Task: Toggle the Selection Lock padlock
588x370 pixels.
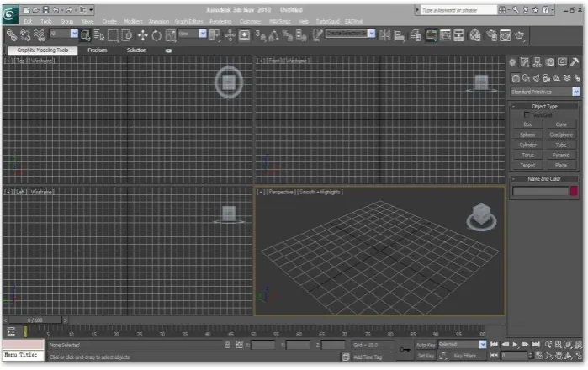Action: tap(227, 345)
